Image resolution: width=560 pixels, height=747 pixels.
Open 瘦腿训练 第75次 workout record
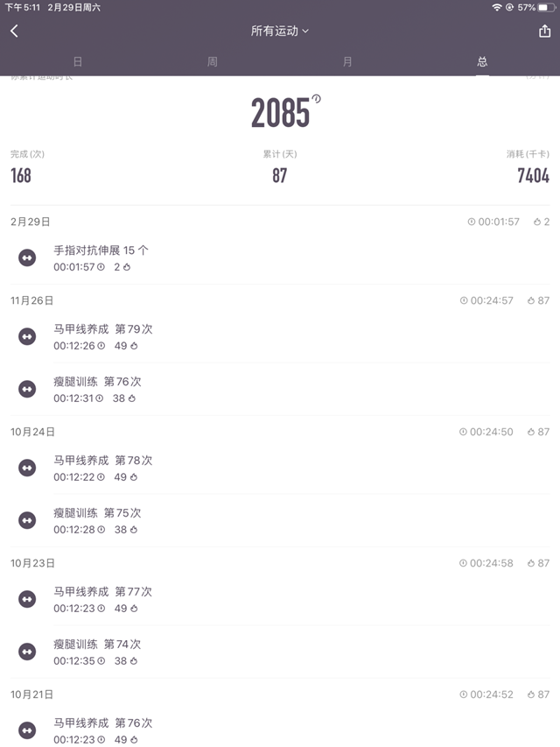click(97, 520)
